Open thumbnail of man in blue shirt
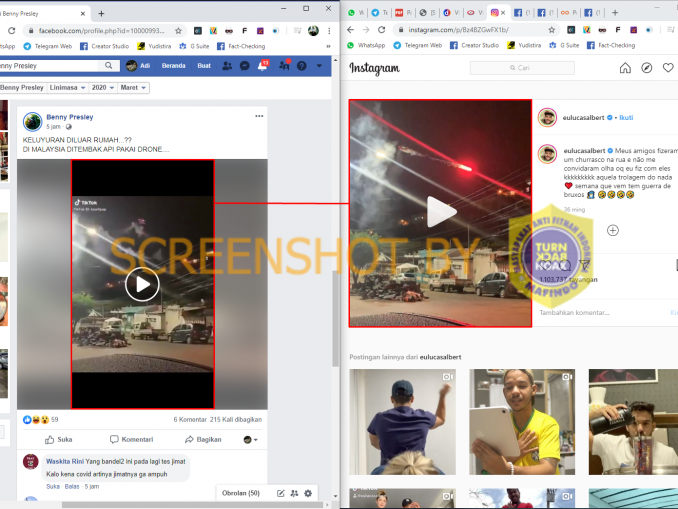Screen dimensions: 678x509 coord(403,422)
